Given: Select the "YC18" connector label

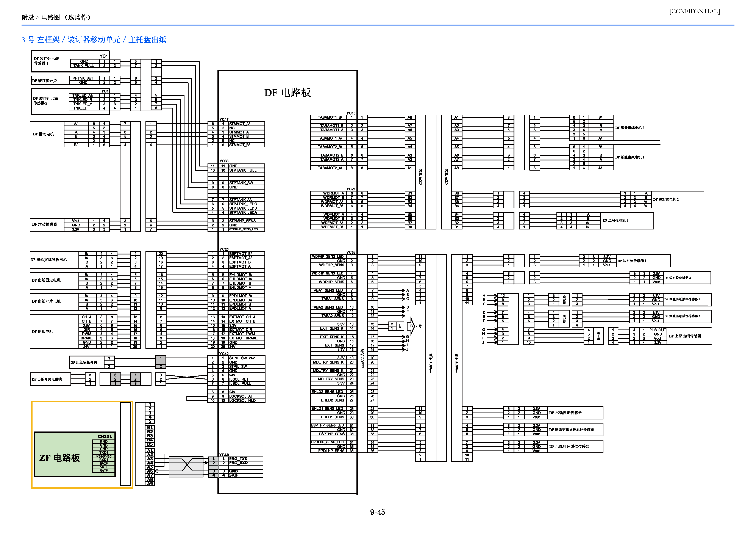Looking at the screenshot, I should click(x=351, y=113).
